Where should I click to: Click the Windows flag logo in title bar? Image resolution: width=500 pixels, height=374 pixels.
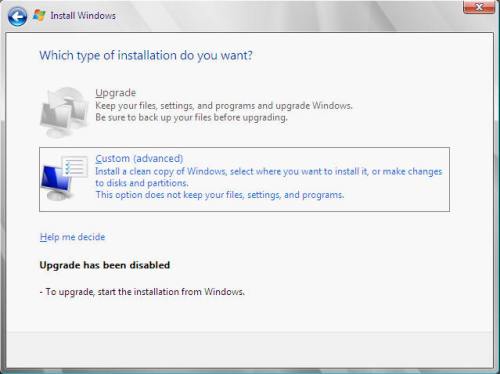click(39, 15)
